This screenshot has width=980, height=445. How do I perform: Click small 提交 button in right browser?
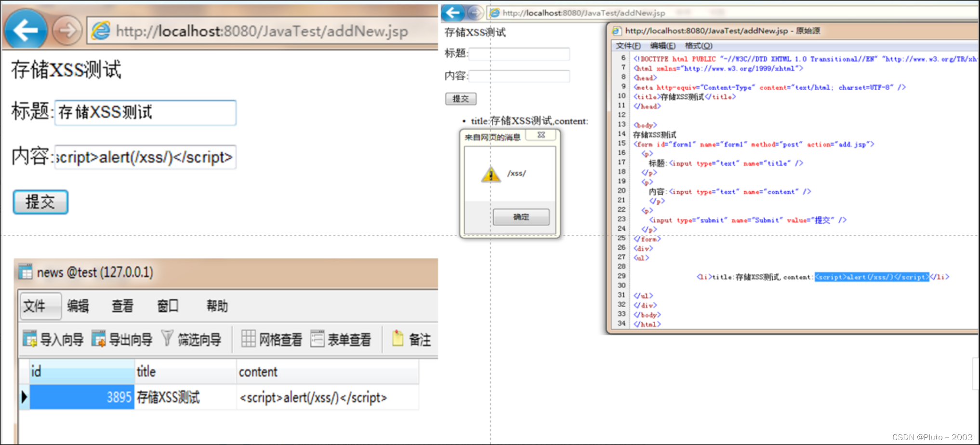(461, 99)
